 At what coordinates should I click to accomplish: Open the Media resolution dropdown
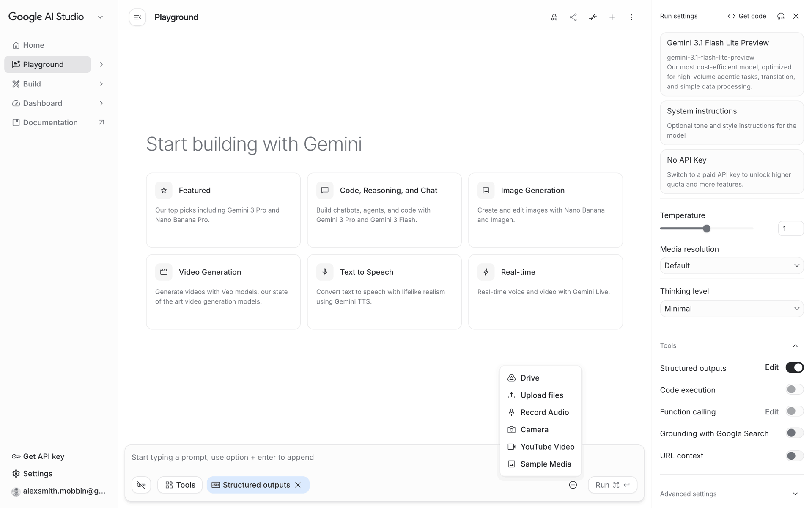coord(732,266)
